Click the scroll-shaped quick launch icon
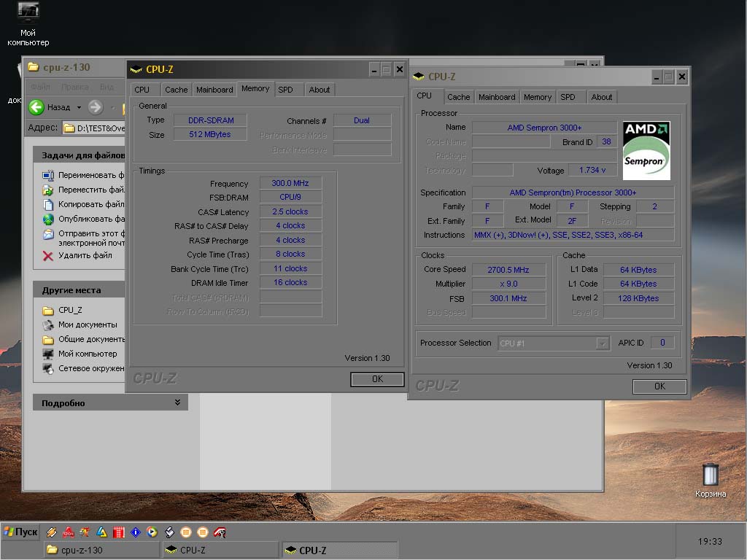This screenshot has height=560, width=747. (x=169, y=532)
